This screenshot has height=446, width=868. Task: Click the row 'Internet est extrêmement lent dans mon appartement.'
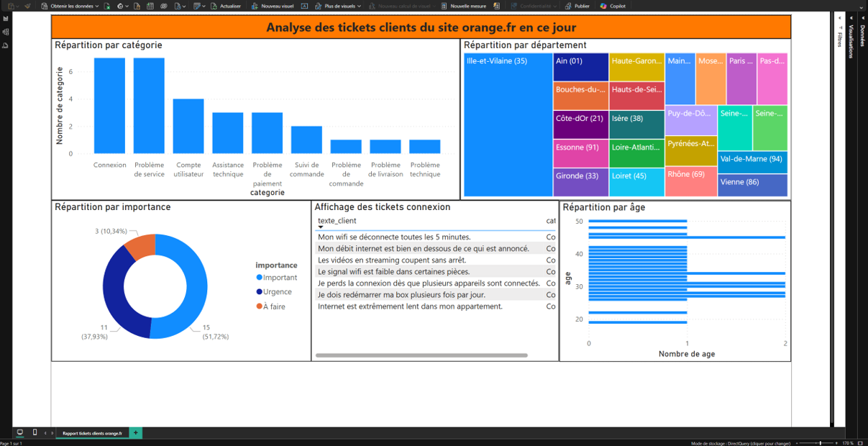pyautogui.click(x=436, y=306)
